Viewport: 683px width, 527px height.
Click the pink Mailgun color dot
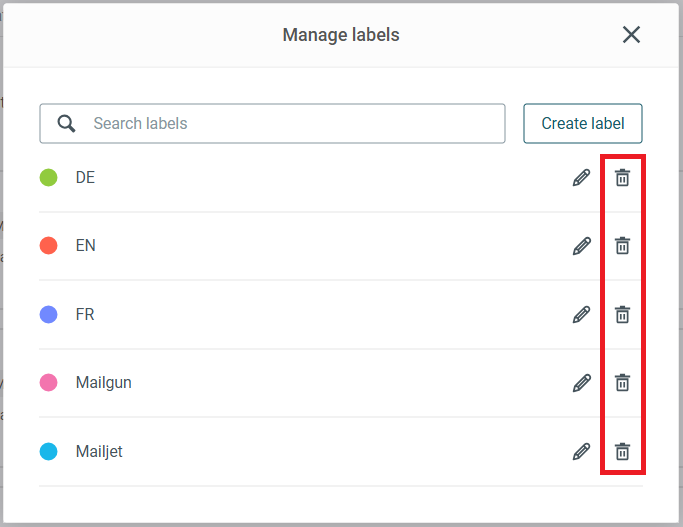tap(48, 382)
